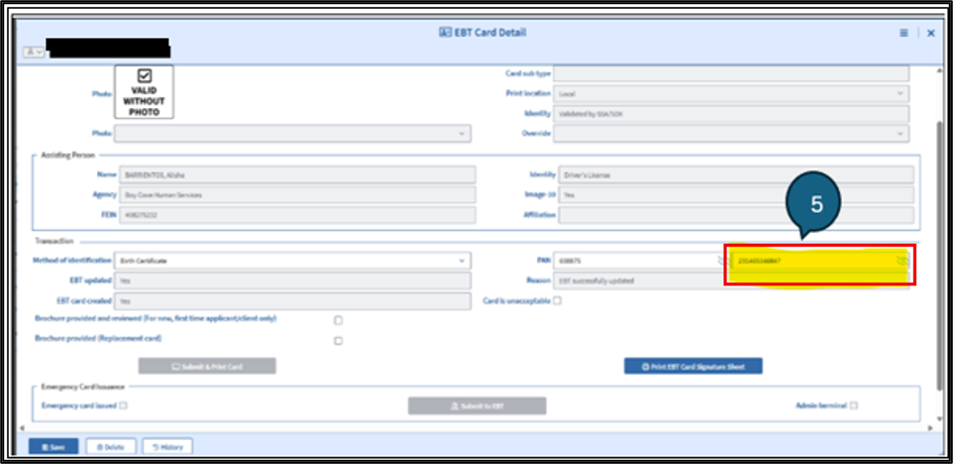
Task: Click the FEIN field
Action: pos(297,215)
